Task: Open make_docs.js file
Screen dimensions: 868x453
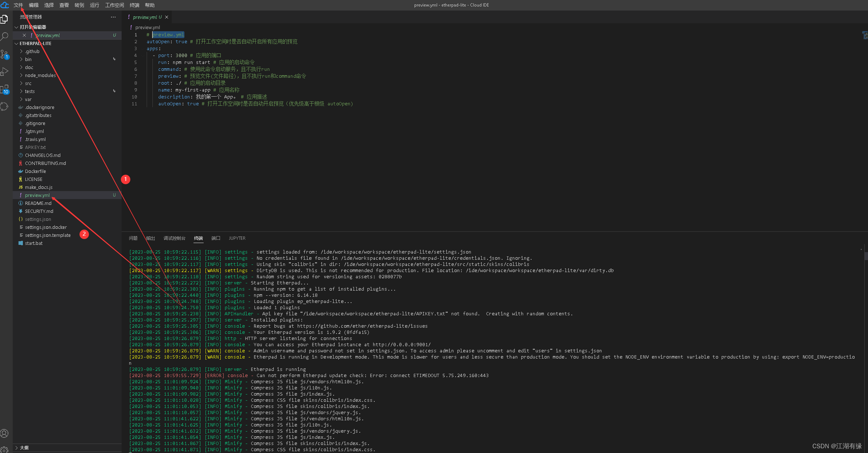Action: click(x=67, y=187)
